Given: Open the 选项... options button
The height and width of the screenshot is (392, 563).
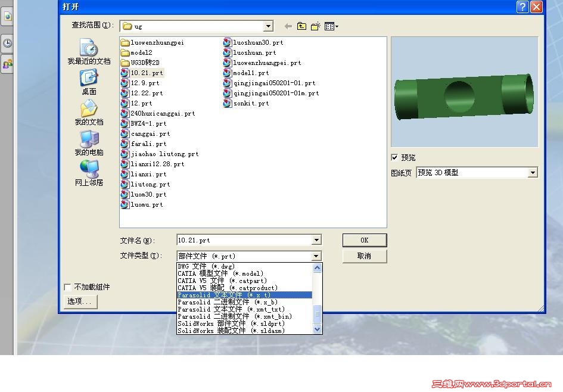Looking at the screenshot, I should (80, 301).
